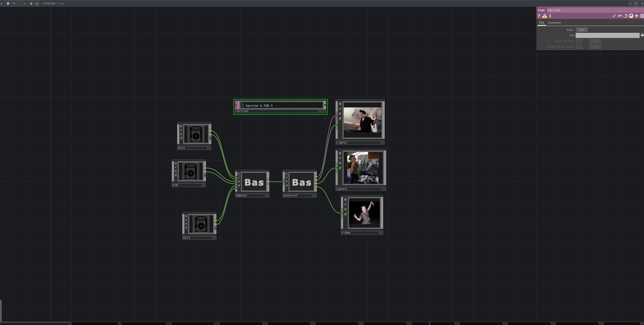Go to home network icon
644x325 pixels.
pyautogui.click(x=37, y=4)
